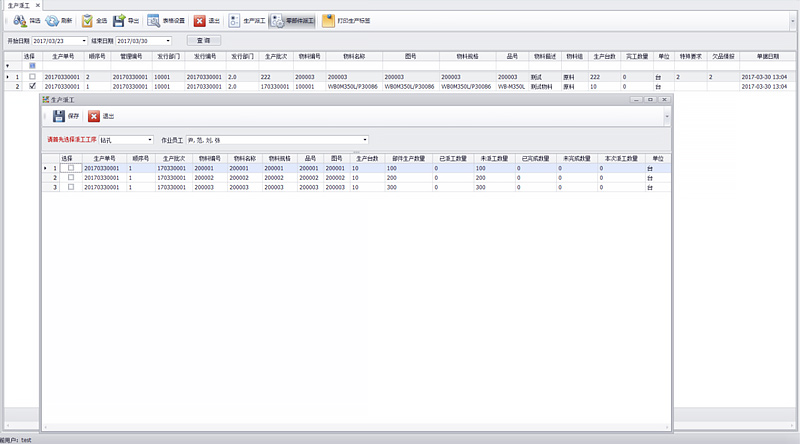Click the 导出 export icon
The width and height of the screenshot is (800, 444).
point(119,20)
